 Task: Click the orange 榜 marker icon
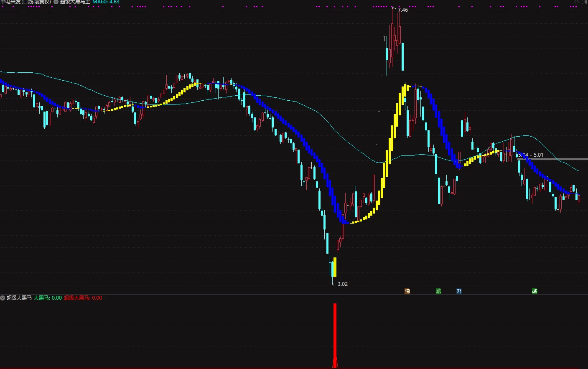pyautogui.click(x=407, y=291)
